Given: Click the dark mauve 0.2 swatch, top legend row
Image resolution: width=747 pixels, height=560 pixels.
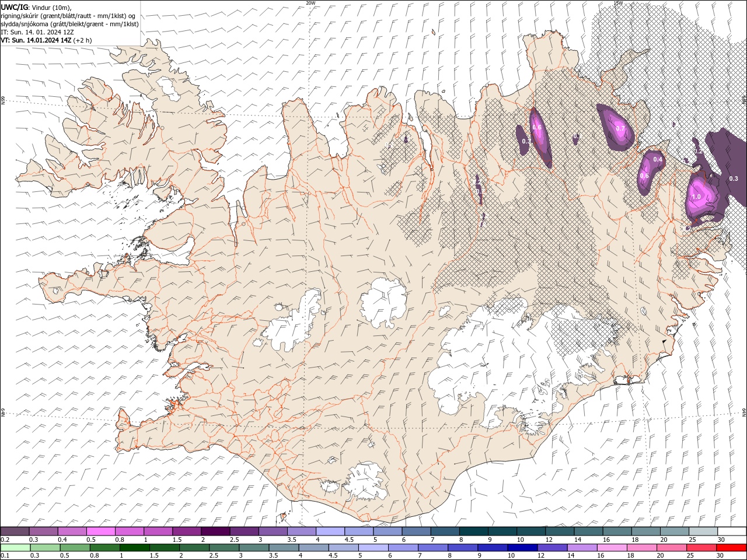Looking at the screenshot, I should point(15,531).
